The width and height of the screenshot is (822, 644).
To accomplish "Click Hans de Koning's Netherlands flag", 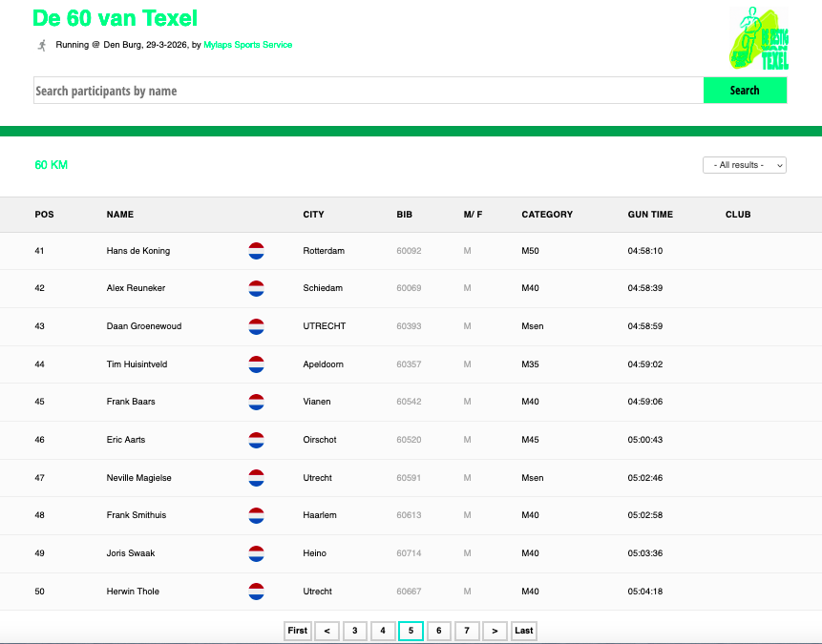I will [256, 251].
